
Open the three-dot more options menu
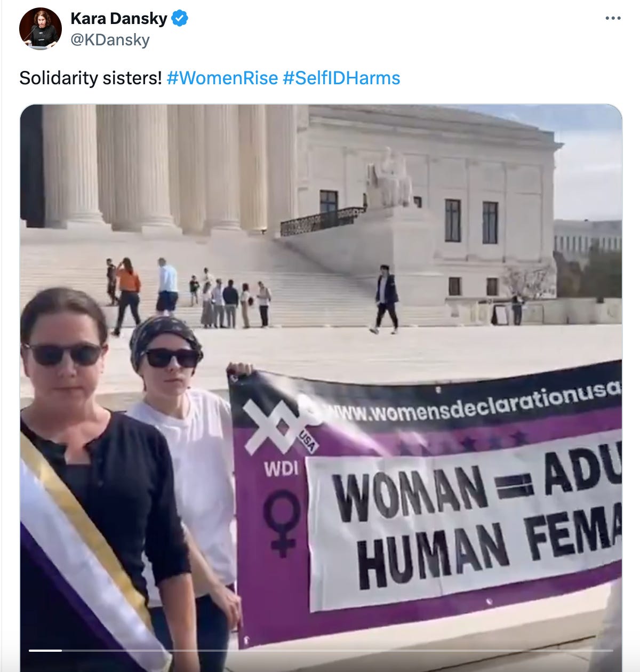pyautogui.click(x=613, y=19)
